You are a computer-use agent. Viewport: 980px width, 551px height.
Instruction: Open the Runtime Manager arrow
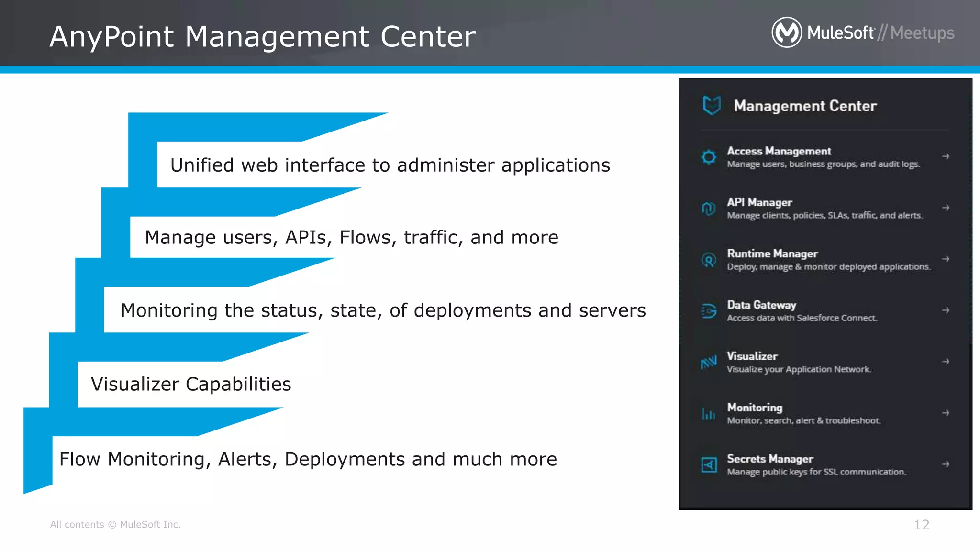tap(946, 259)
